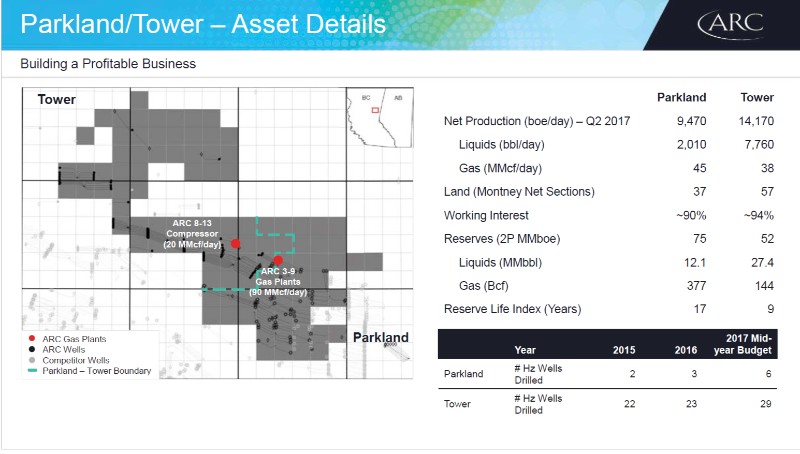Select the Land (Montney Net Sections) label
The image size is (800, 454).
click(519, 192)
